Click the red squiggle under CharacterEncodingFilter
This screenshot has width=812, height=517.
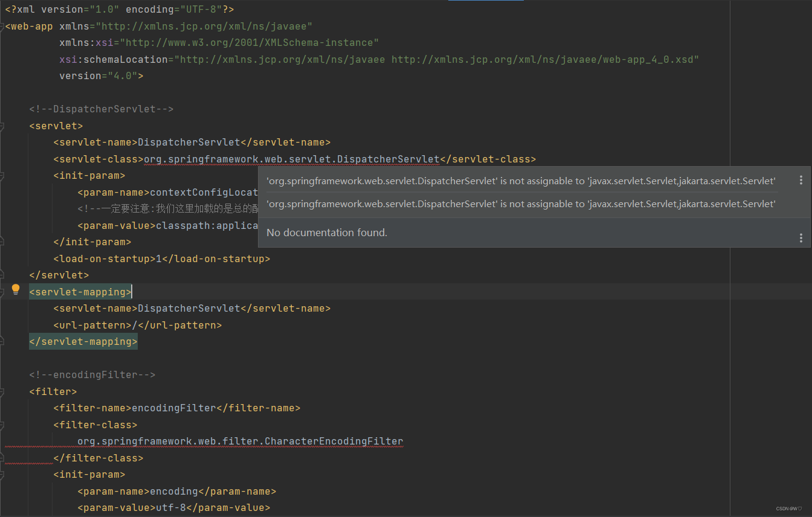pyautogui.click(x=242, y=447)
